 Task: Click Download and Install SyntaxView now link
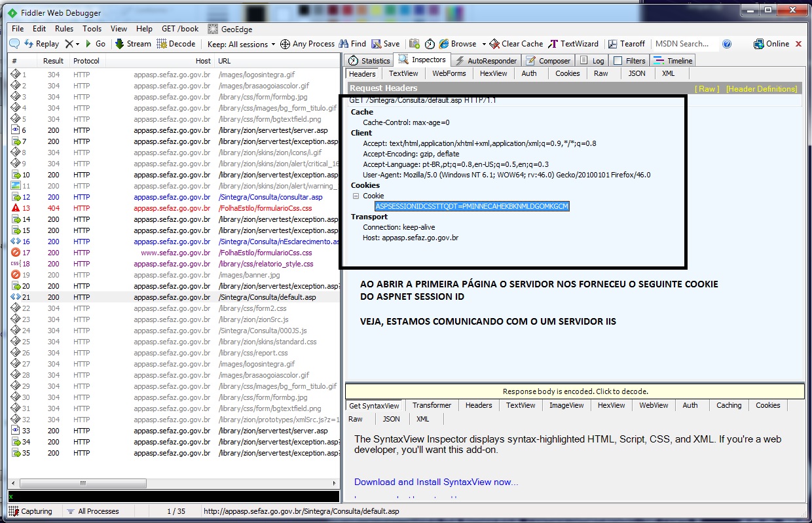tap(436, 482)
